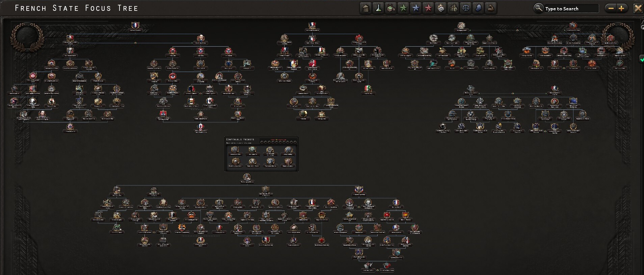Choose the Army Training continuous focus
This screenshot has height=275, width=644.
tap(288, 151)
